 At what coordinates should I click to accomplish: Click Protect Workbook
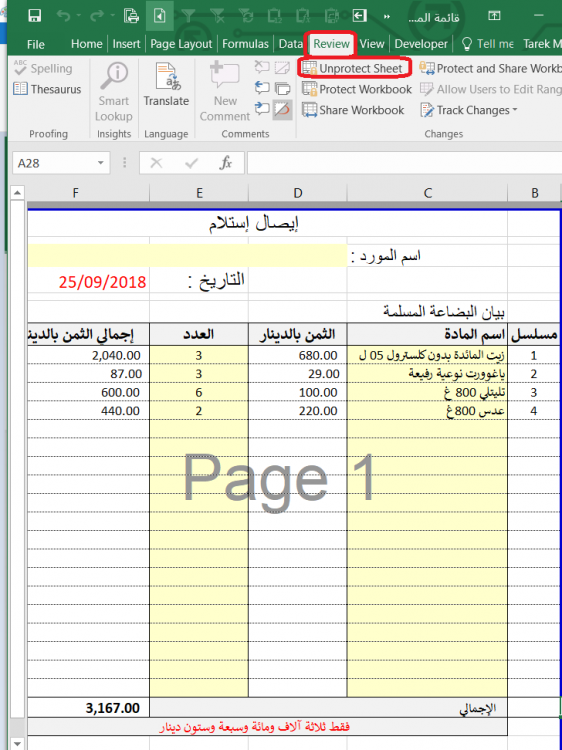(x=357, y=89)
